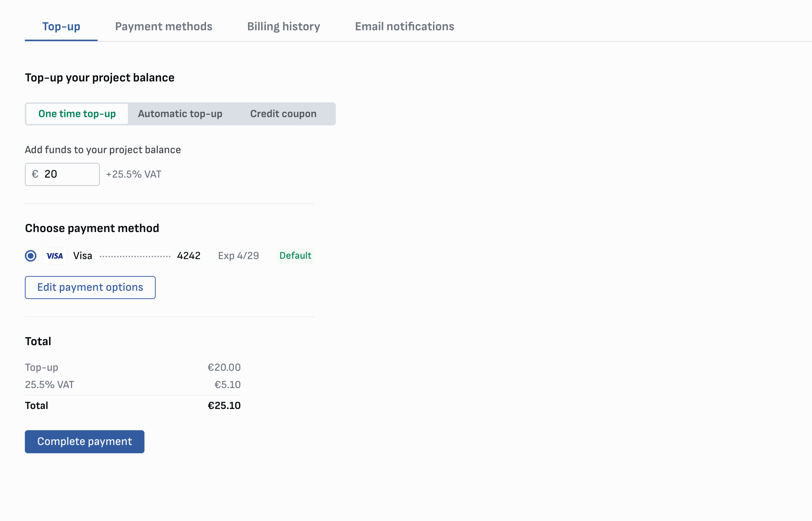Click the Visa card logo icon
This screenshot has width=812, height=521.
coord(54,256)
